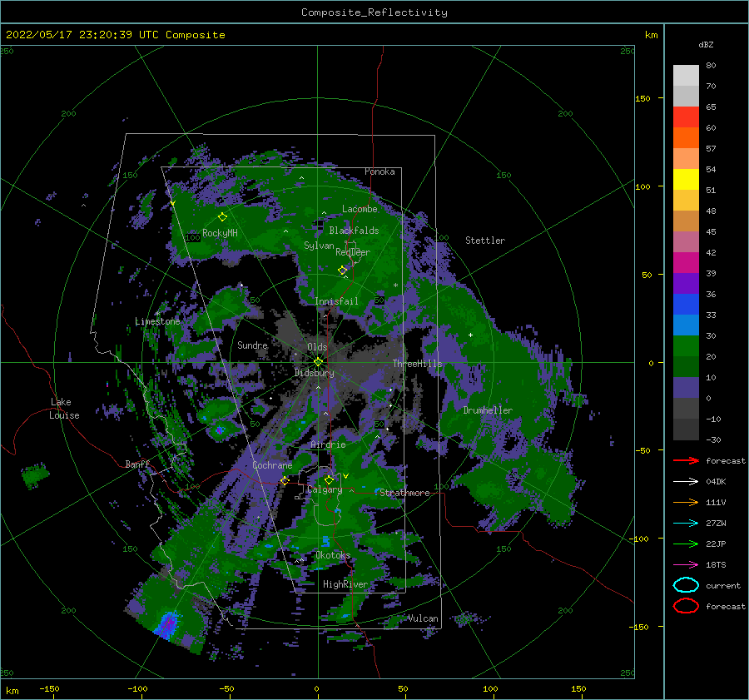Click the small blue-magenta cell northwest of Cochrane
The width and height of the screenshot is (749, 700).
point(219,430)
